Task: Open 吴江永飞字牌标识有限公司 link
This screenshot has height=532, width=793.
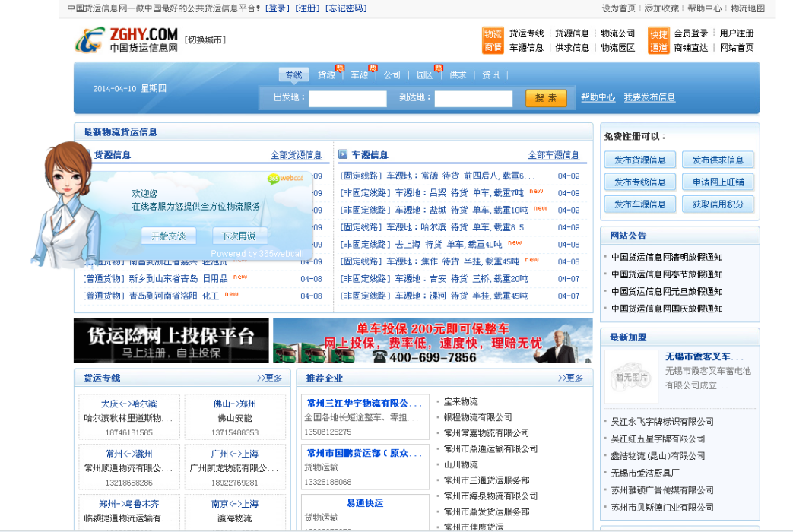Action: click(662, 421)
